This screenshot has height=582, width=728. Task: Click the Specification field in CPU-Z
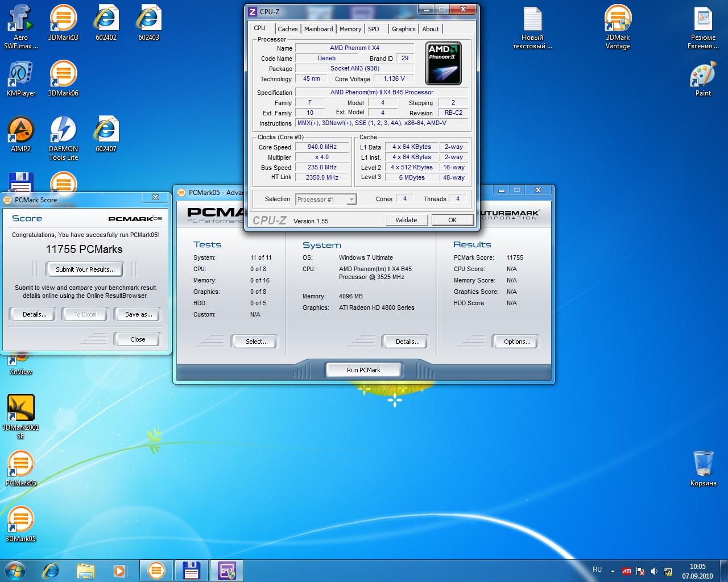coord(382,92)
